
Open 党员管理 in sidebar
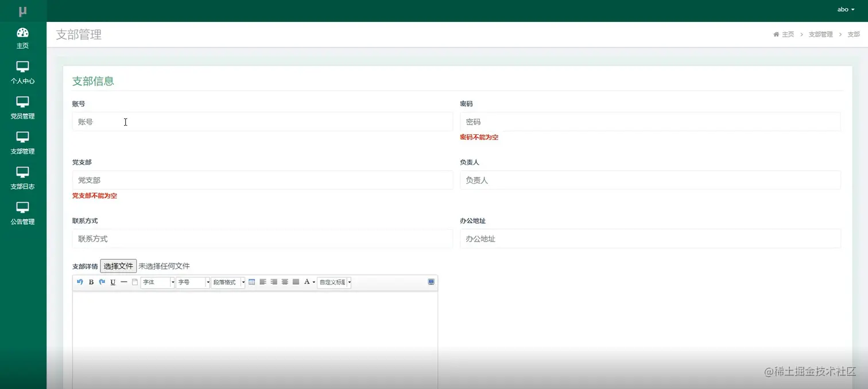23,108
